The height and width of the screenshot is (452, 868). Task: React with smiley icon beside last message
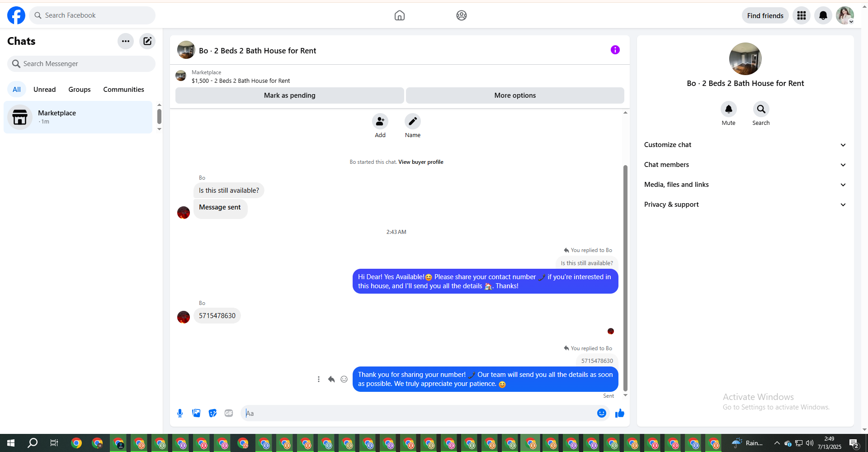[344, 379]
